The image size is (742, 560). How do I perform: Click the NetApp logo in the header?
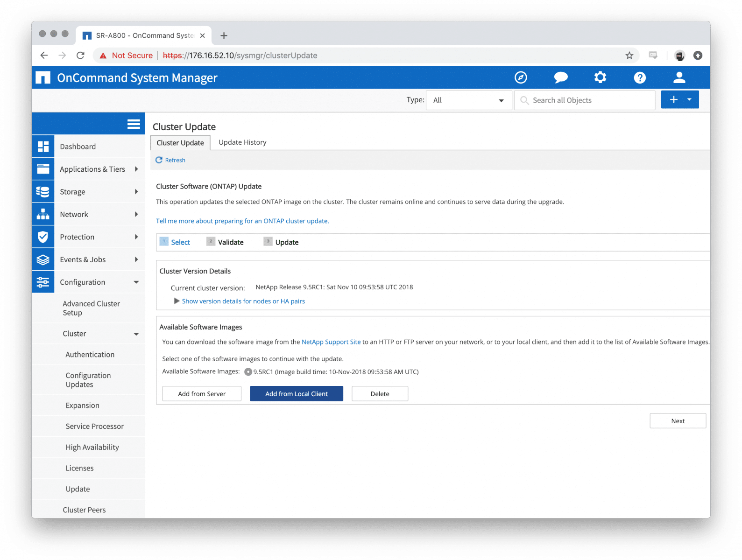tap(43, 77)
